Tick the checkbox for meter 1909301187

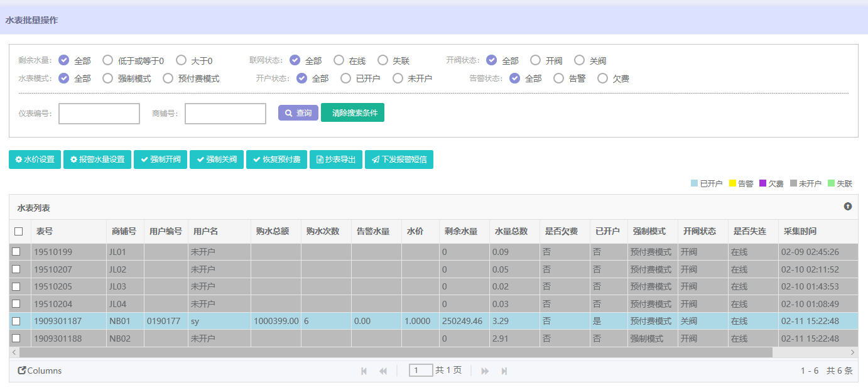tap(16, 321)
